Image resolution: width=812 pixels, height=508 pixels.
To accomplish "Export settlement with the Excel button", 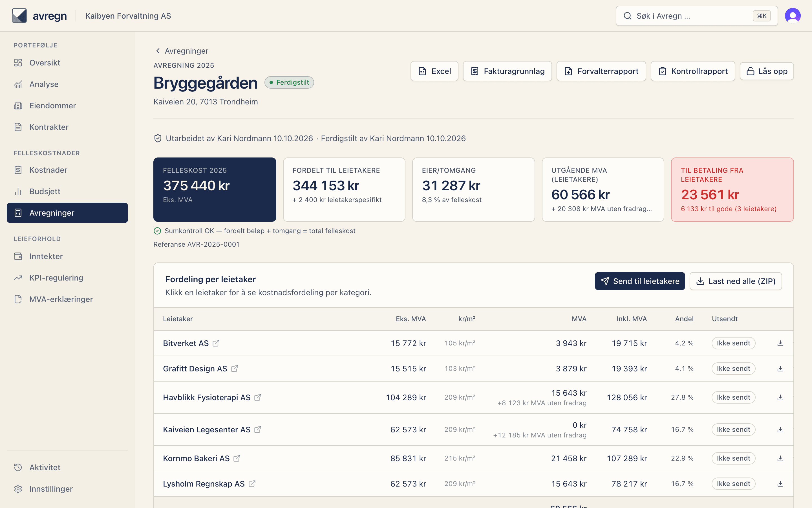I will [x=434, y=71].
